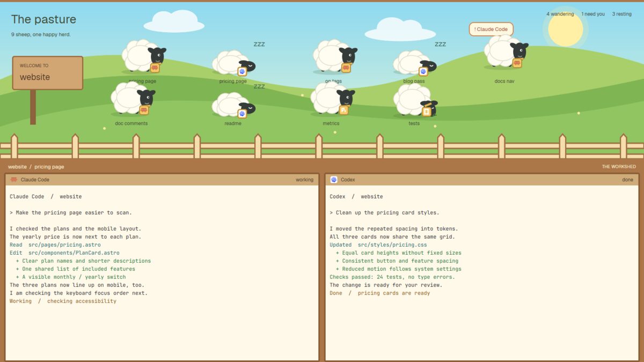Click 'One shared list of included features' line
The width and height of the screenshot is (644, 362).
75,269
